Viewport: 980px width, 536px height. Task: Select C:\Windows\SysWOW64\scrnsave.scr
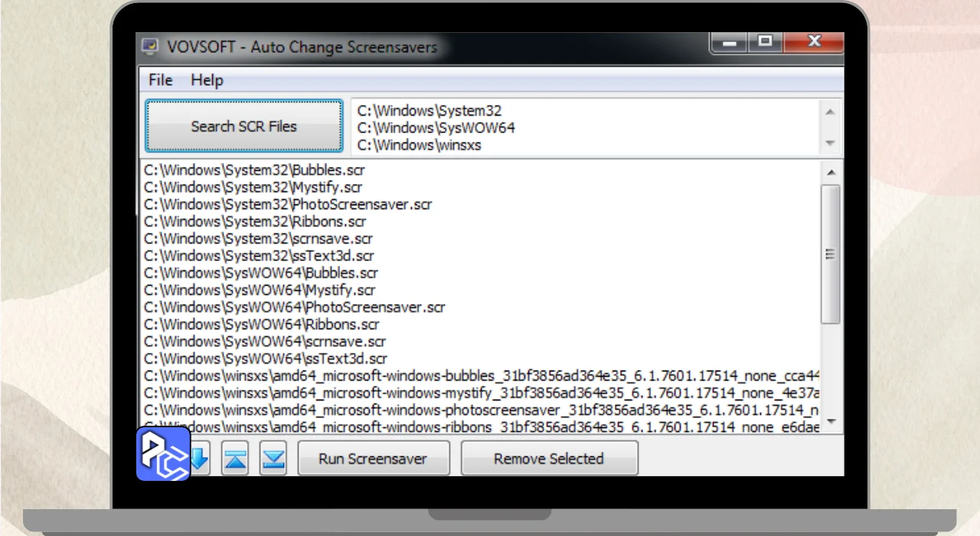click(265, 342)
